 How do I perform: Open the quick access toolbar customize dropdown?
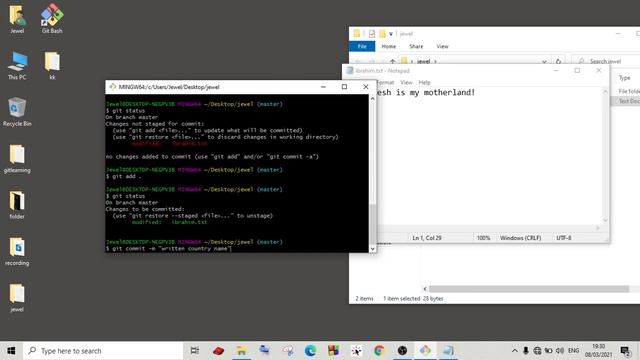coord(391,33)
